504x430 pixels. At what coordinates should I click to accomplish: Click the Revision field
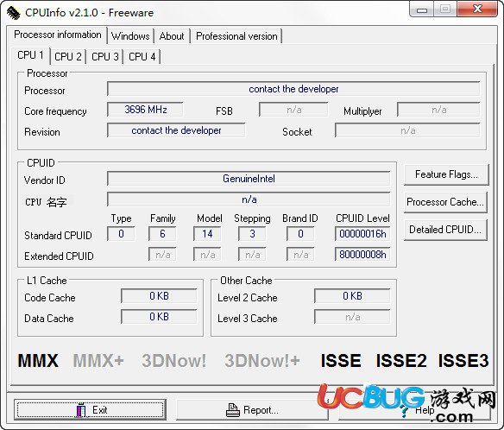tap(176, 130)
